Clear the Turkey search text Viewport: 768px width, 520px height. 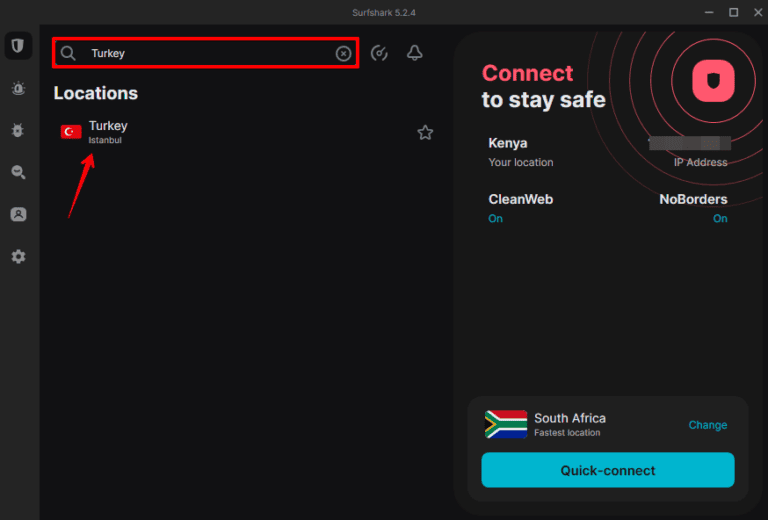(343, 53)
